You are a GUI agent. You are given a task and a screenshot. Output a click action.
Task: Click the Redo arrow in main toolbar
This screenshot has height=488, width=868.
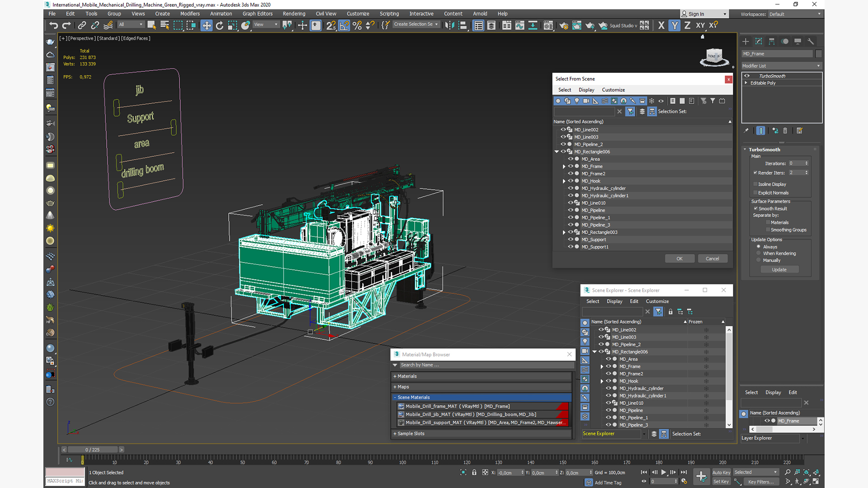(66, 26)
